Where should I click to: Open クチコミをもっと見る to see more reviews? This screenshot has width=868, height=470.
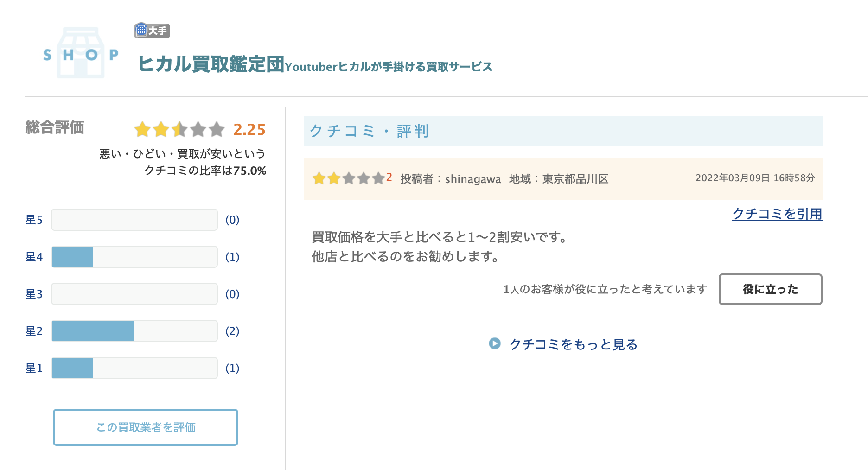[573, 344]
